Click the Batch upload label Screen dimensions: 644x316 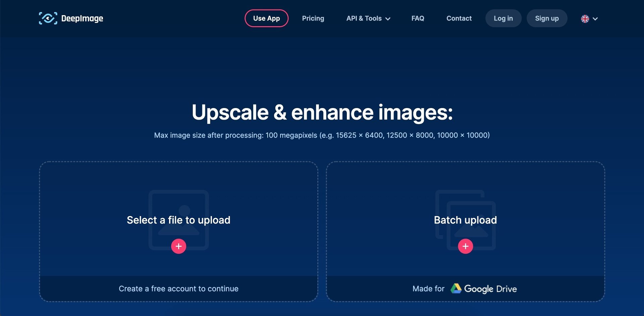(465, 220)
